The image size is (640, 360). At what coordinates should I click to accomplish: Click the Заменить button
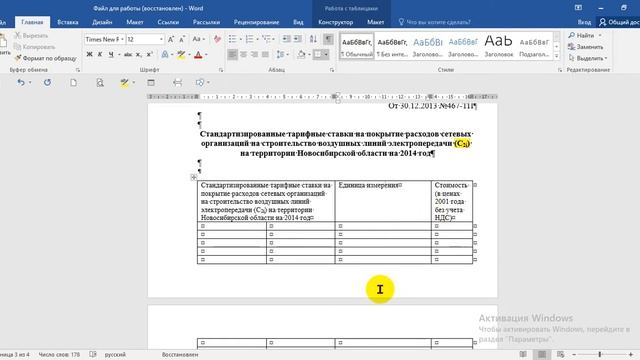coord(585,47)
